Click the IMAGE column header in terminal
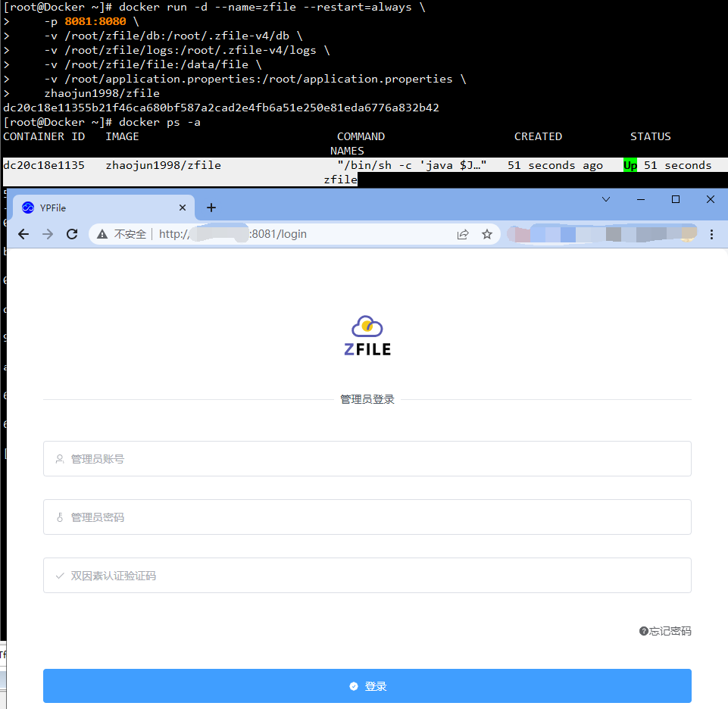 click(x=122, y=136)
